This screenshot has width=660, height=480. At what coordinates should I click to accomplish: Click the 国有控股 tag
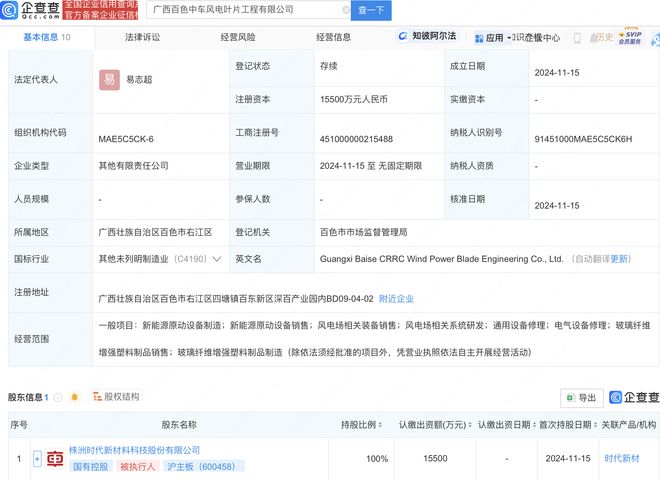tap(90, 467)
